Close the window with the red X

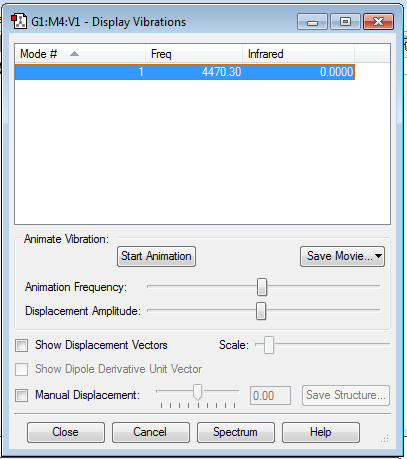(x=378, y=22)
